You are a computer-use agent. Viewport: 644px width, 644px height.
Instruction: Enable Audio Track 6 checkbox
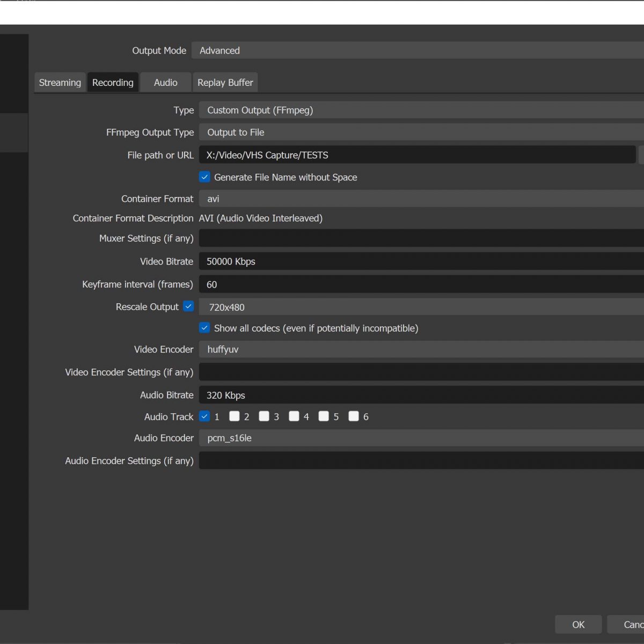click(354, 416)
